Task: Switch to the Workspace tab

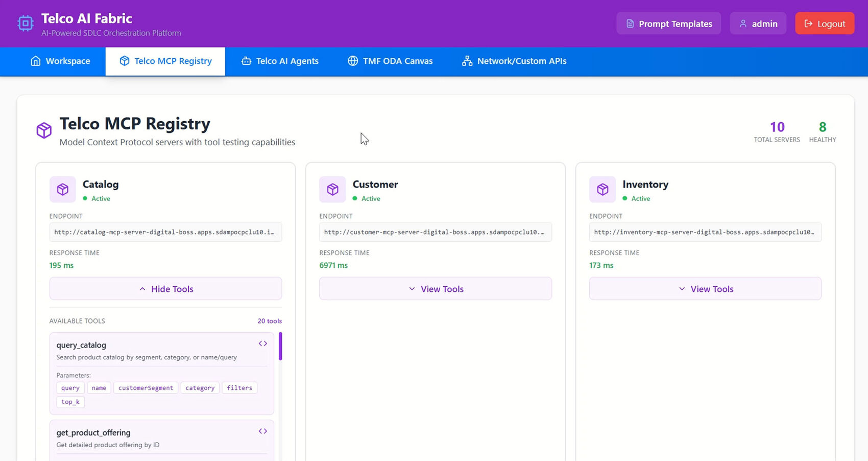Action: (60, 61)
